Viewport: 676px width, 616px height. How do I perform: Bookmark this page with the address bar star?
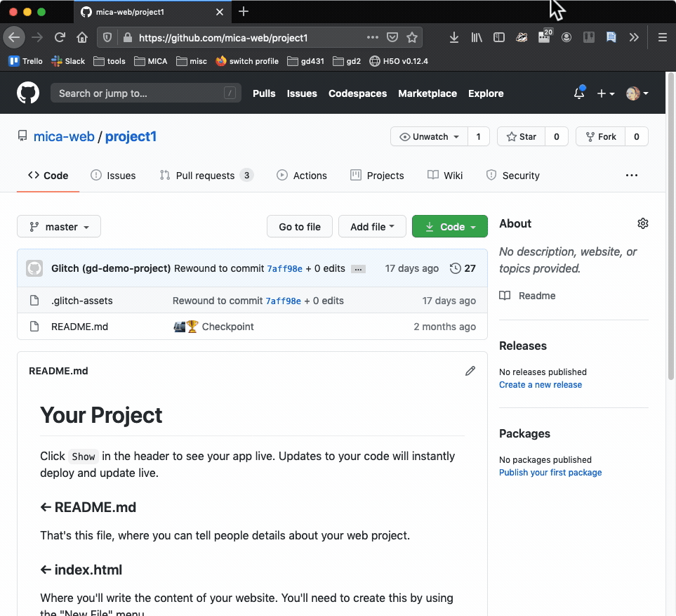point(412,37)
